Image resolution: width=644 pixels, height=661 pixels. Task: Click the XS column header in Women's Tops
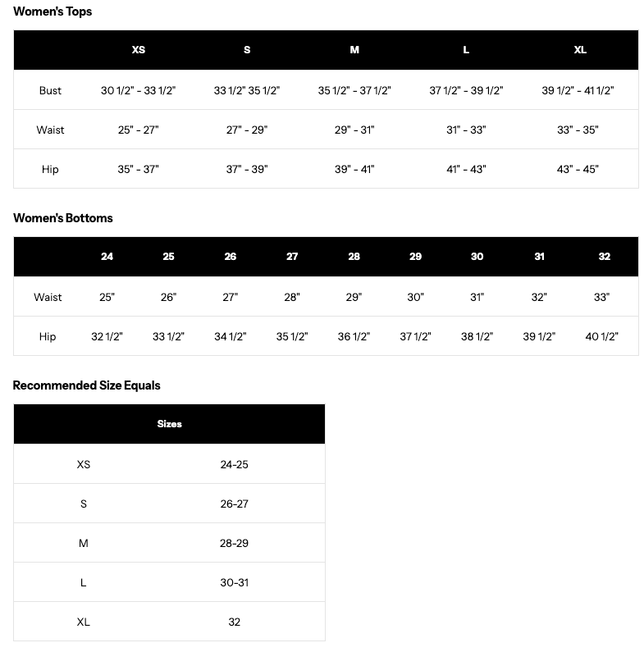pos(139,50)
